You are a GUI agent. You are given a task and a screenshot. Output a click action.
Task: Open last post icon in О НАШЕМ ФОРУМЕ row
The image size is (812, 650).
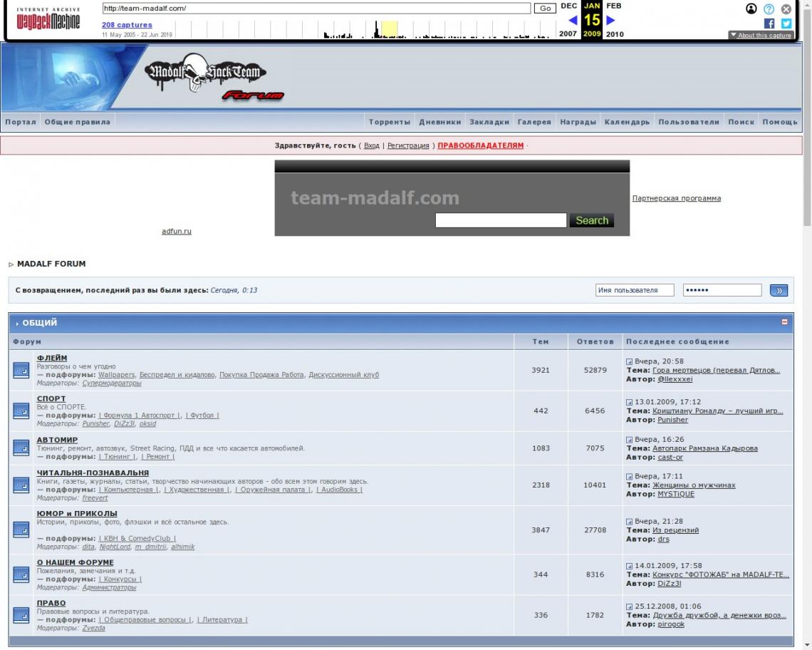(x=629, y=565)
